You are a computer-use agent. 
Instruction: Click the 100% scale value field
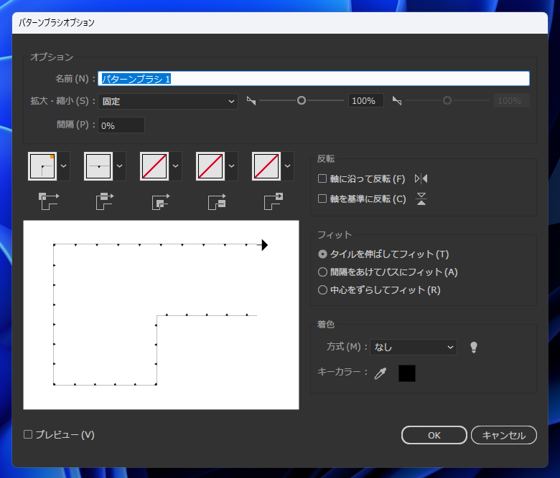[366, 101]
